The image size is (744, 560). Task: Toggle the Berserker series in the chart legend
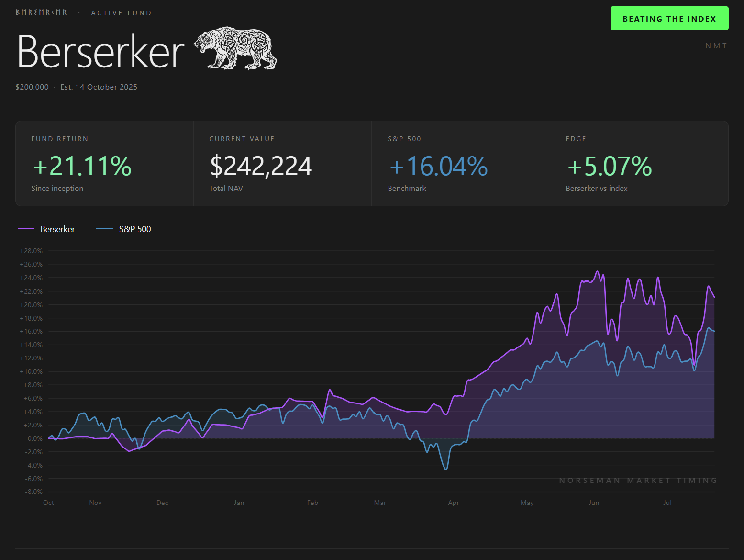coord(46,229)
